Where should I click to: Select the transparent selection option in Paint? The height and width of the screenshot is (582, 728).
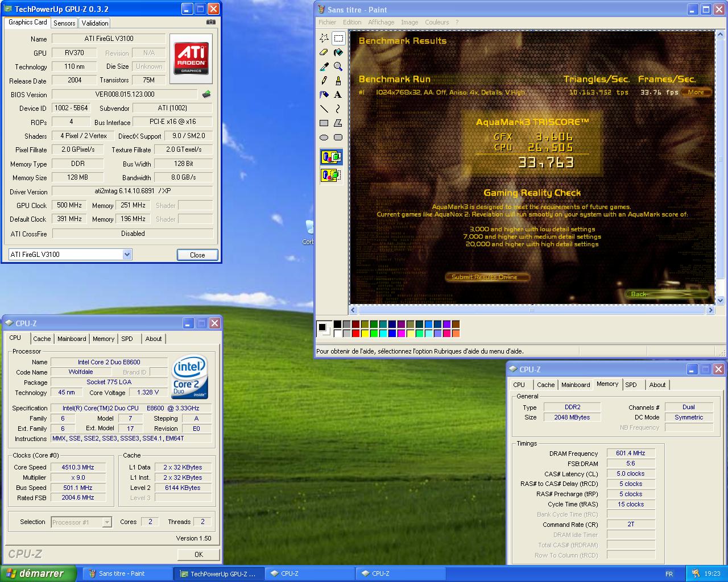[331, 175]
